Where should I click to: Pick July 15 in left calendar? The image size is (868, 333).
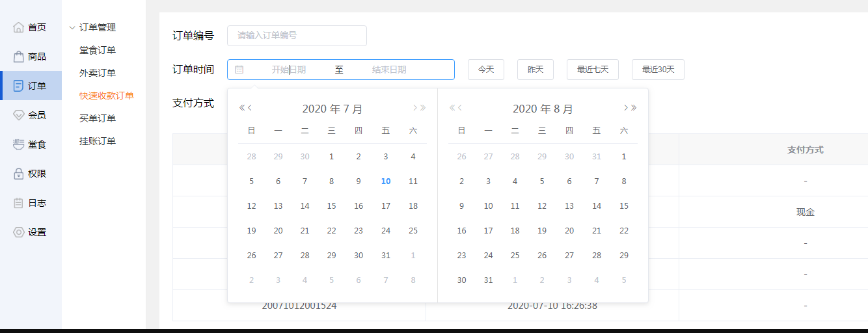coord(332,206)
